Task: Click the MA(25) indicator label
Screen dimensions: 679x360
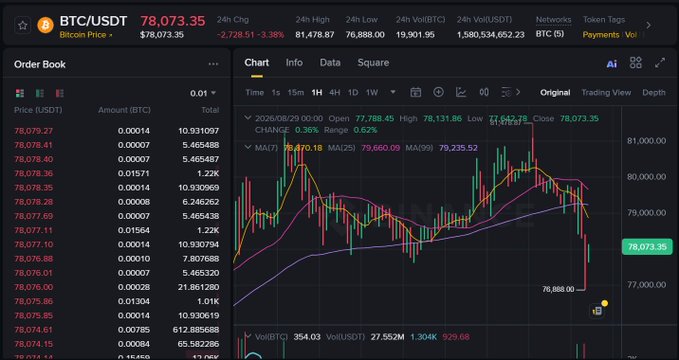Action: (341, 148)
